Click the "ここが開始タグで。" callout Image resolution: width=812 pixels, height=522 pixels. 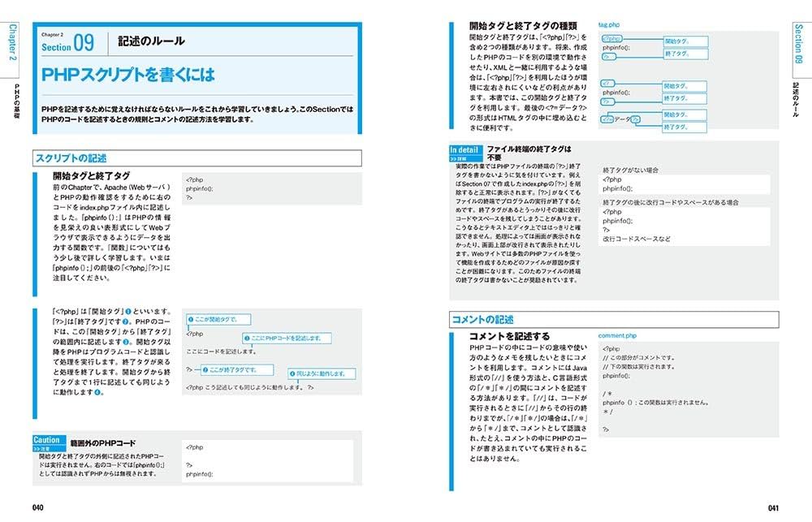pyautogui.click(x=219, y=320)
